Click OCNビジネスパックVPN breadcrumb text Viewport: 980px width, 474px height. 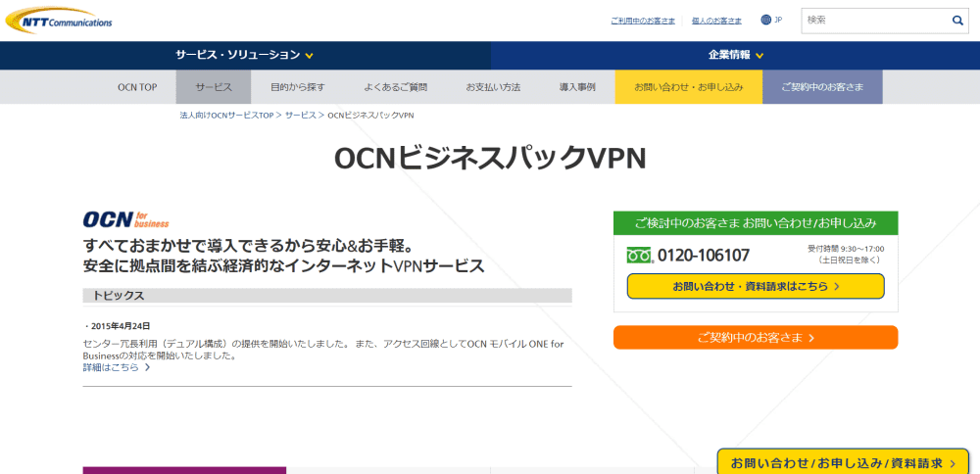click(x=370, y=116)
